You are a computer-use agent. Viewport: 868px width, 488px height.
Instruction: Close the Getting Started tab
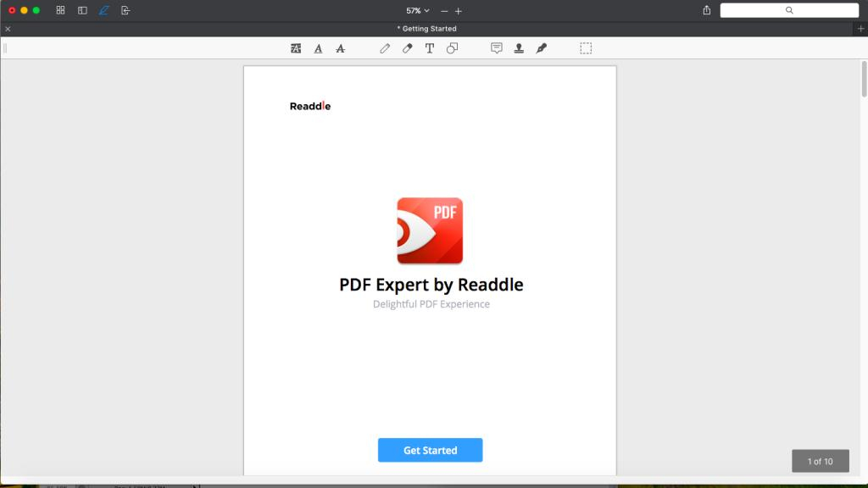click(x=8, y=29)
